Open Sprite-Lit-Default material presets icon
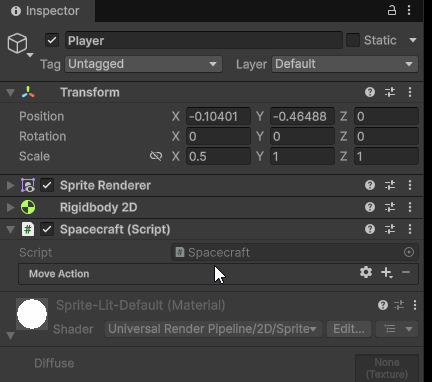 (399, 305)
